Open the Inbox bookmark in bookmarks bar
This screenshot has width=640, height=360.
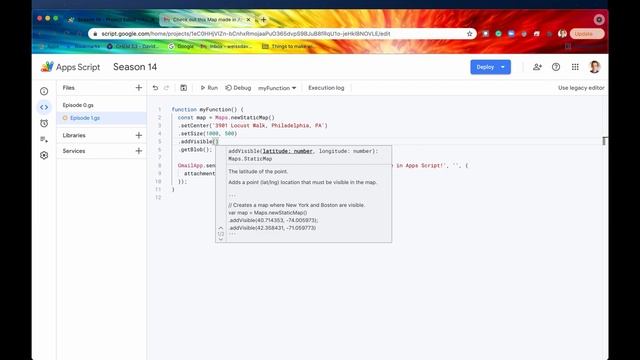pos(226,47)
